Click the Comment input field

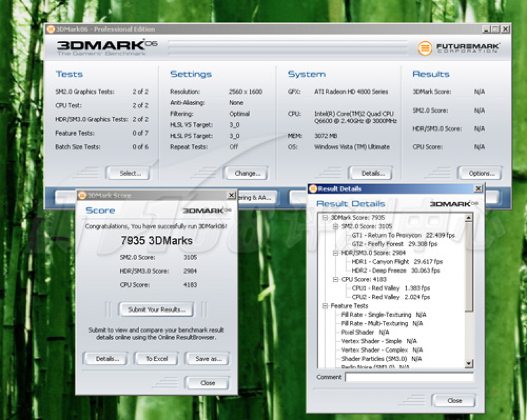(409, 377)
